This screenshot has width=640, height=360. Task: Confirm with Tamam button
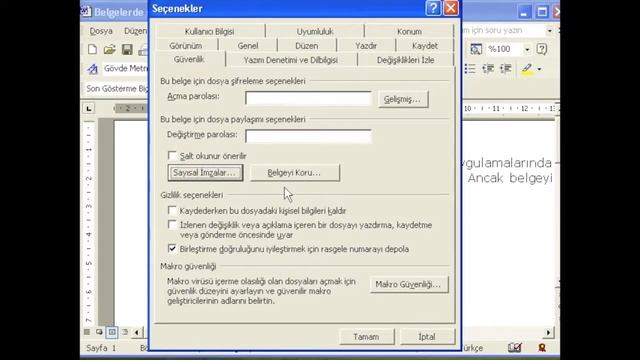coord(367,337)
